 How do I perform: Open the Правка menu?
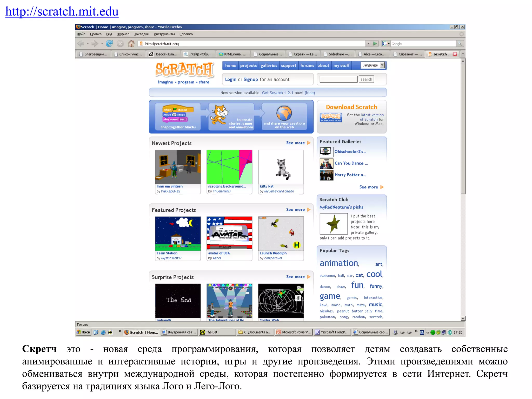tap(96, 34)
